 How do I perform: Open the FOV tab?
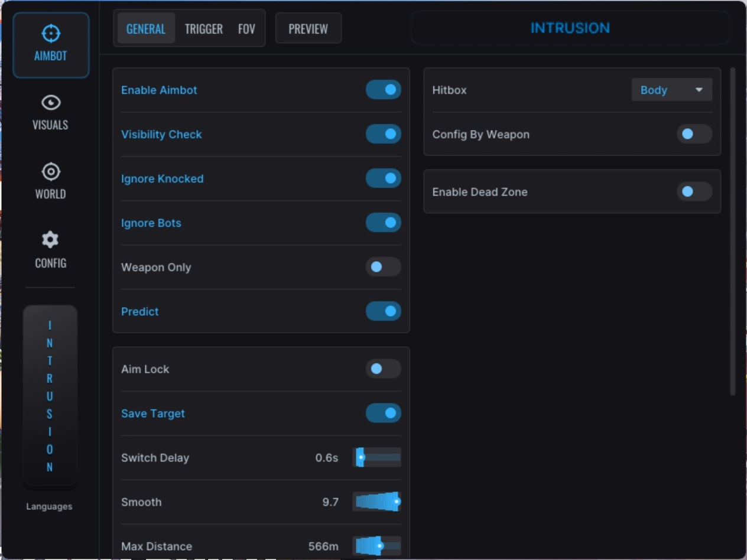click(x=246, y=29)
